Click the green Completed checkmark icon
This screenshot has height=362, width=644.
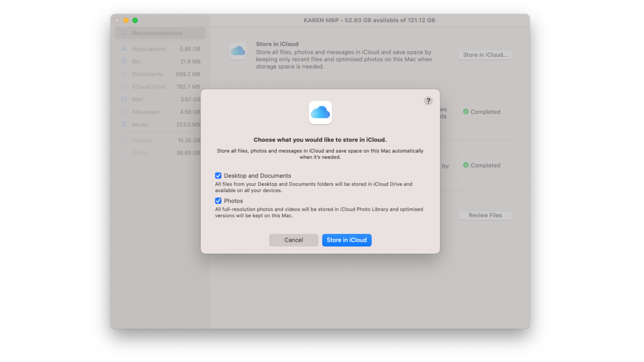pyautogui.click(x=466, y=112)
